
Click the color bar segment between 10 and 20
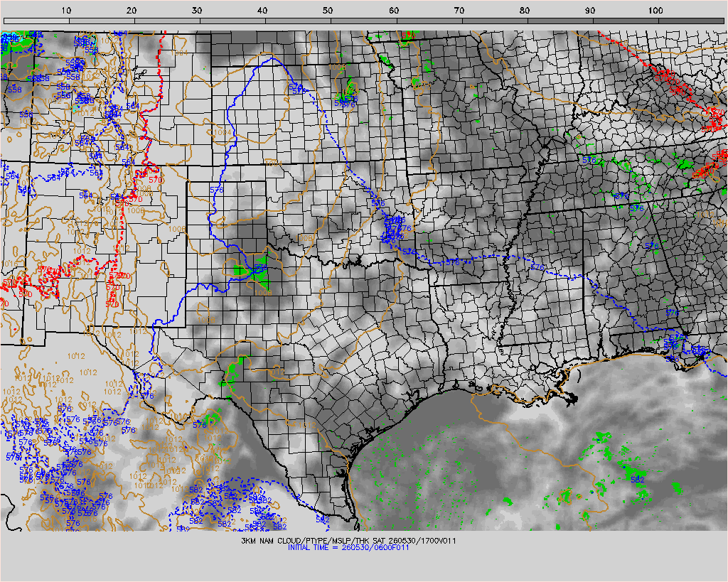(102, 21)
